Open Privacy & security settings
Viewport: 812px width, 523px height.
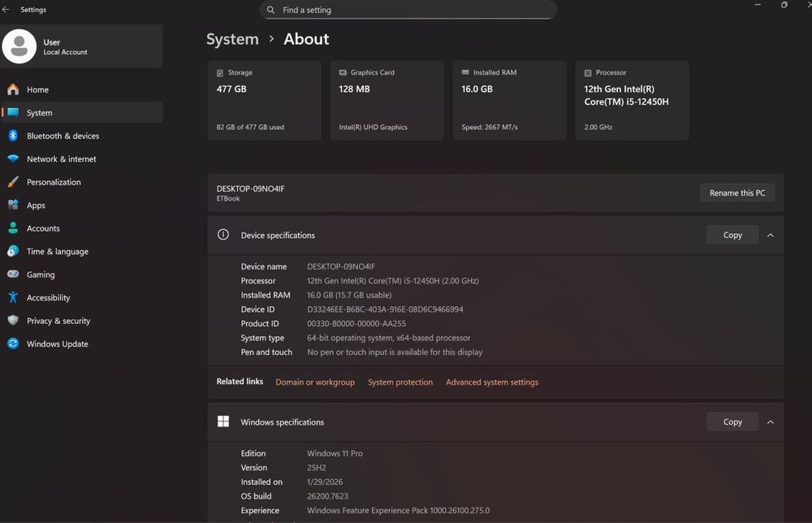[x=82, y=321]
